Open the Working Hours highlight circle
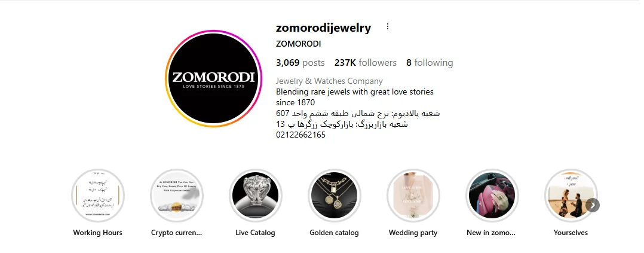644x253 pixels. [98, 195]
